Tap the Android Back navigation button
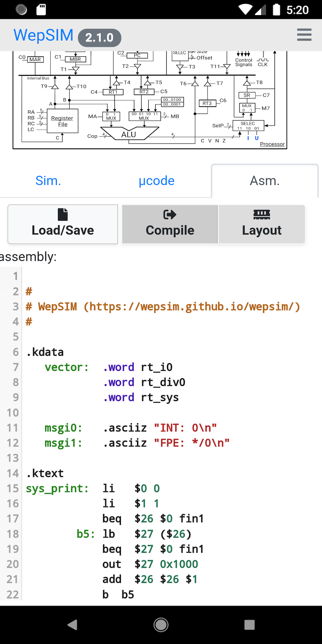 [x=73, y=625]
